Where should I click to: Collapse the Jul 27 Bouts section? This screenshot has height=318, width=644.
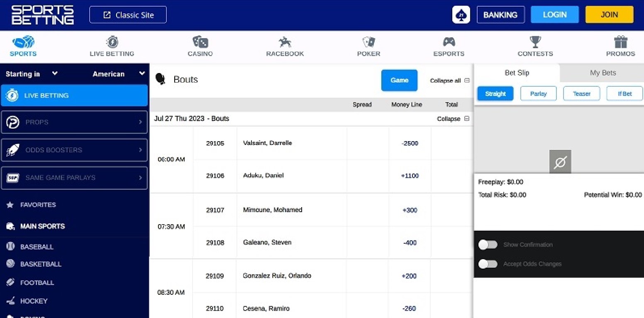click(453, 119)
